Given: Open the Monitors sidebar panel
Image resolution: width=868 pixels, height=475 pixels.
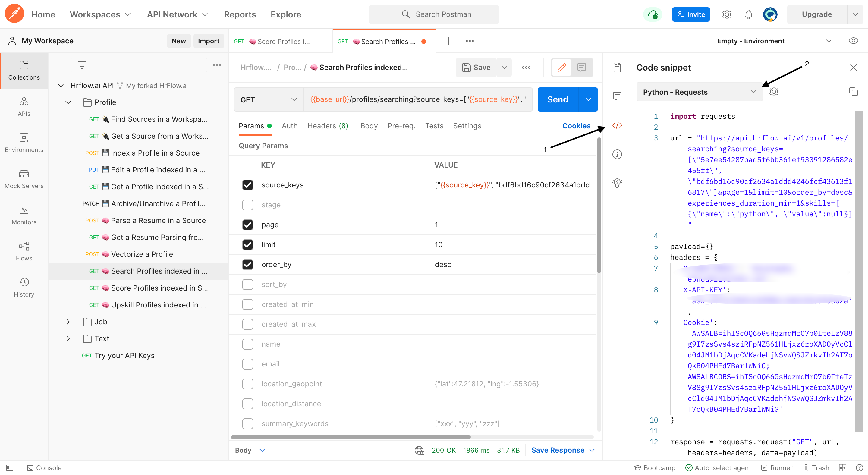Looking at the screenshot, I should click(x=24, y=215).
